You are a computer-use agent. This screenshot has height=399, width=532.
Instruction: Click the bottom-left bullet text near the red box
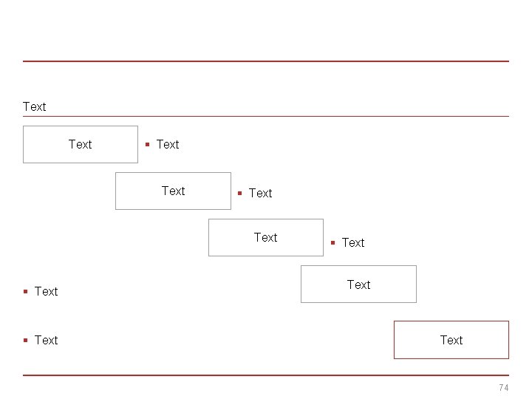pyautogui.click(x=46, y=341)
